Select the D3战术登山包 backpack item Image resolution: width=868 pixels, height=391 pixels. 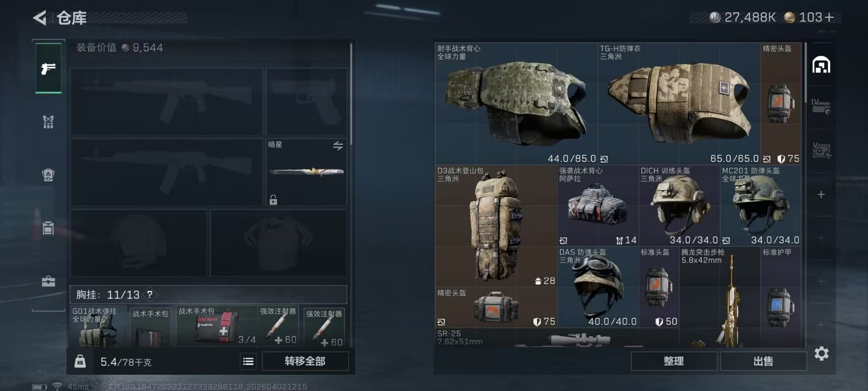pos(496,226)
